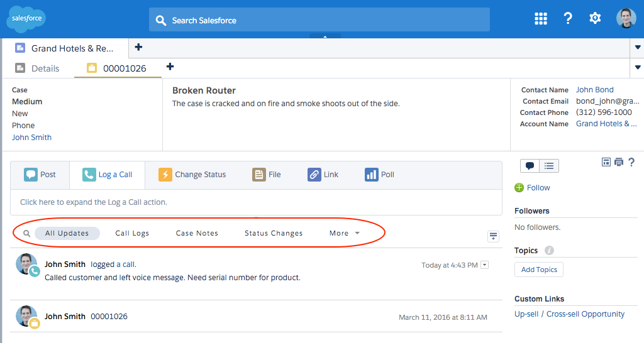Screen dimensions: 644x343
Task: Open the setup gear icon
Action: [595, 18]
